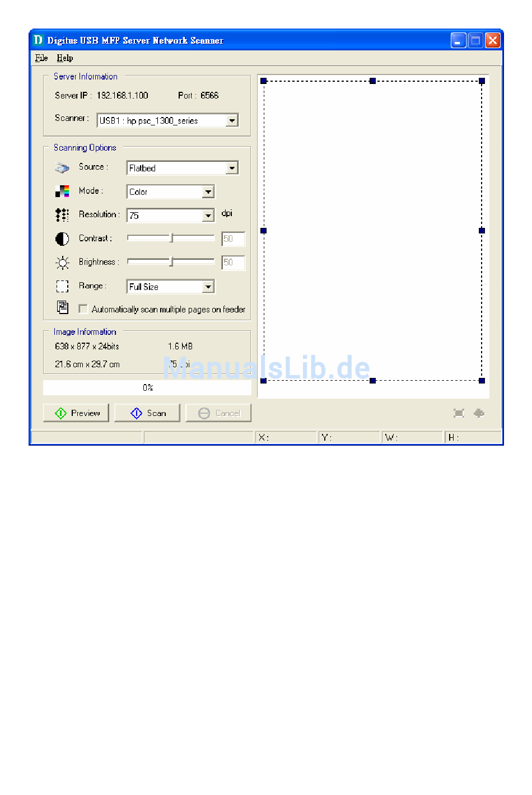Click the 1.6 MB file size text
This screenshot has height=795, width=532.
(180, 347)
